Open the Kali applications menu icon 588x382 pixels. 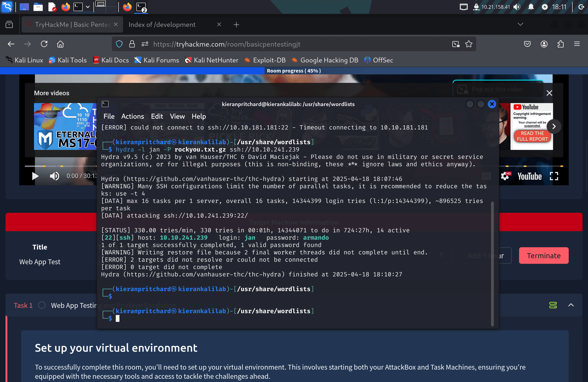(x=7, y=7)
